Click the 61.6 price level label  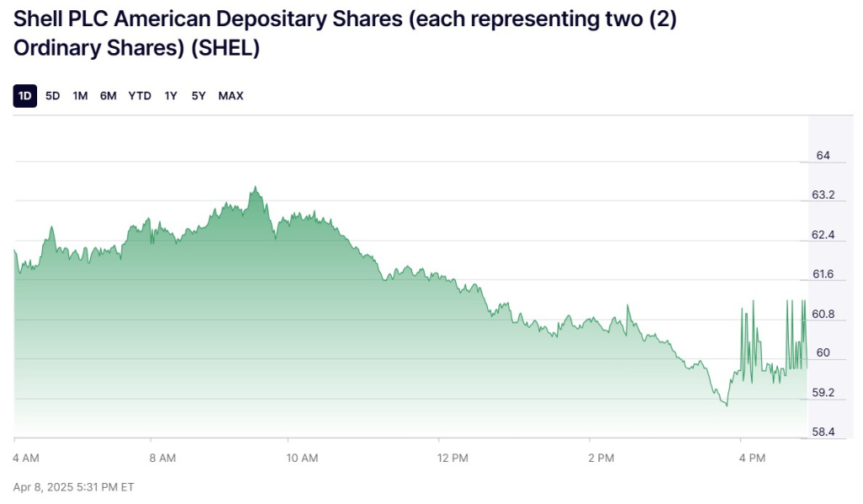click(x=823, y=274)
